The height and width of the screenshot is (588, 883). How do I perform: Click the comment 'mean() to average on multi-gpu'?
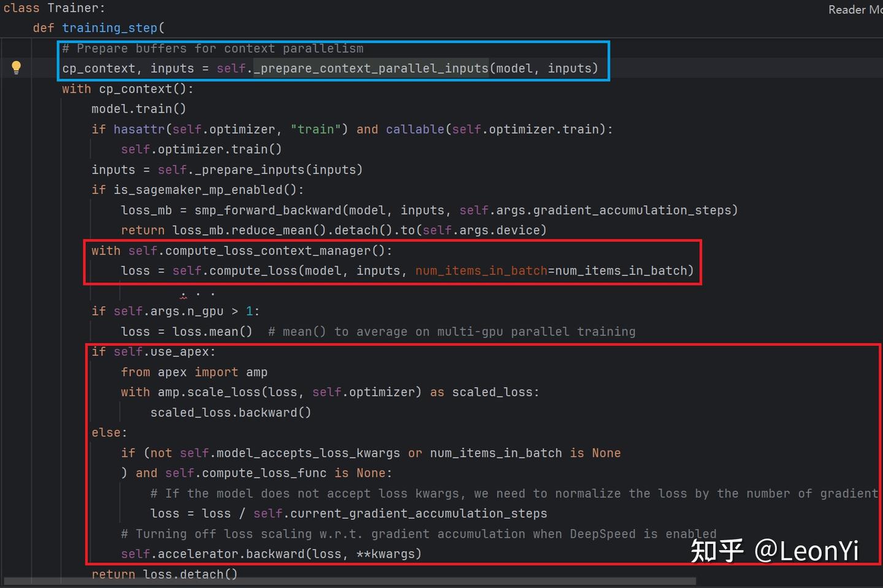pos(452,332)
